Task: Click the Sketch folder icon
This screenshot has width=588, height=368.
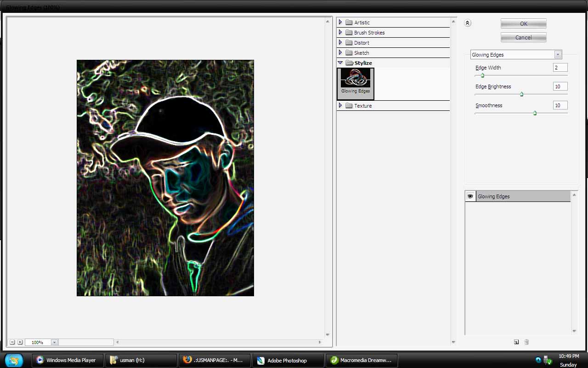Action: coord(349,52)
